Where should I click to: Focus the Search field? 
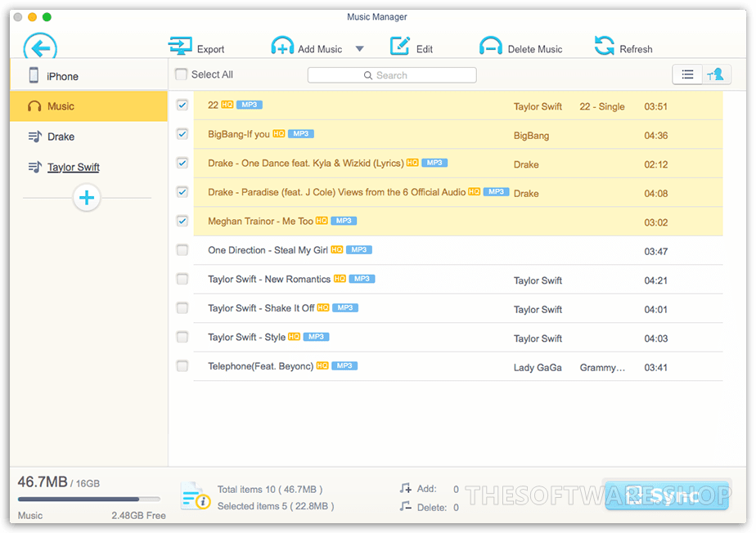(392, 75)
